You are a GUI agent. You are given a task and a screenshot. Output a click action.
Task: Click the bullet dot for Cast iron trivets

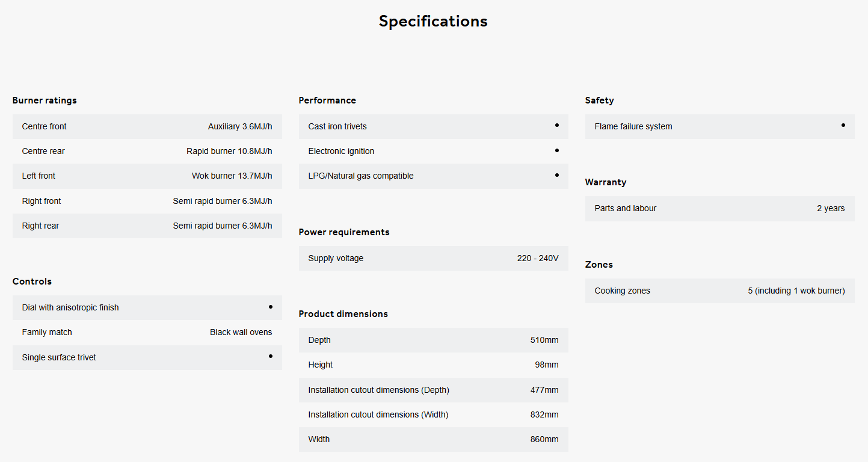tap(557, 125)
